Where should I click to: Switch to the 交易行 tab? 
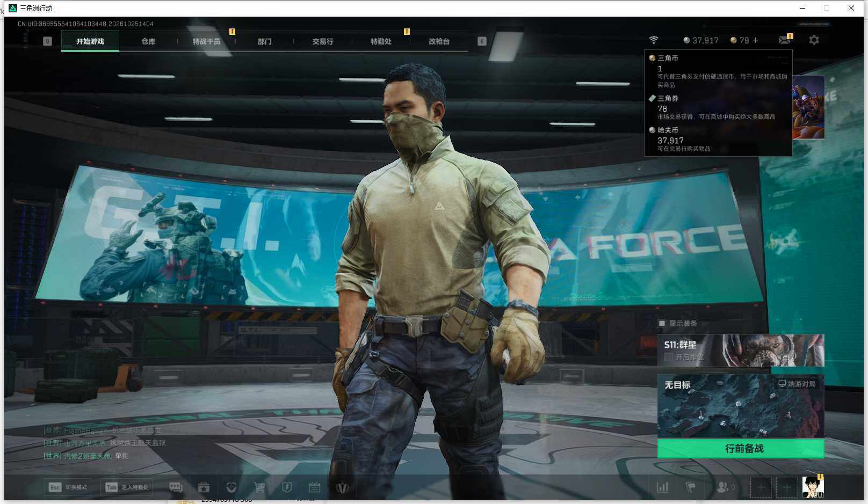click(x=323, y=41)
